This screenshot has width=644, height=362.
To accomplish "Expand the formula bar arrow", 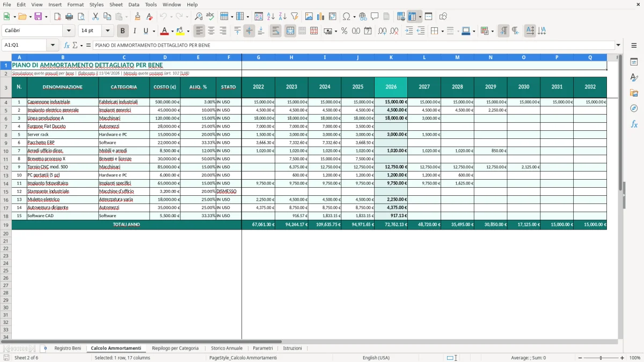I will click(618, 45).
